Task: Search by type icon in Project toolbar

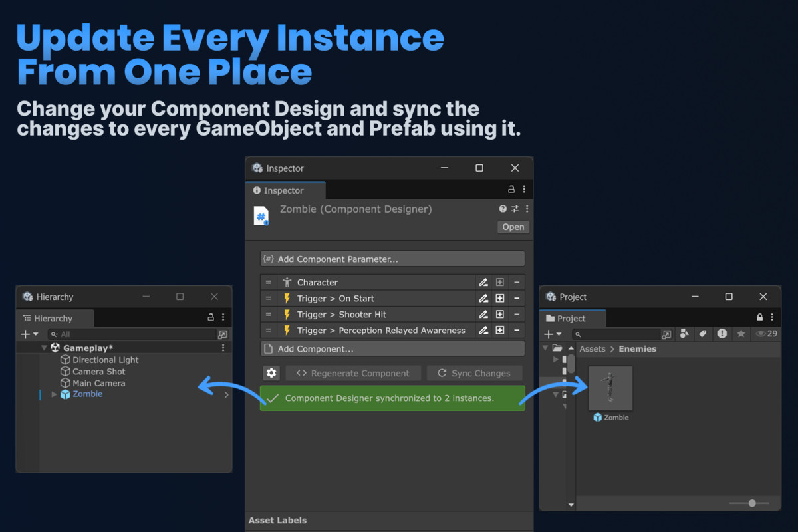Action: 684,334
